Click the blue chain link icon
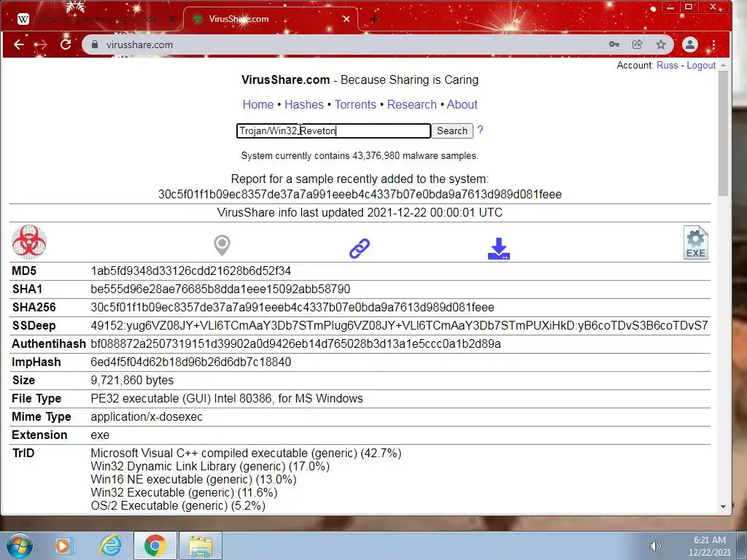The height and width of the screenshot is (560, 747). coord(360,249)
